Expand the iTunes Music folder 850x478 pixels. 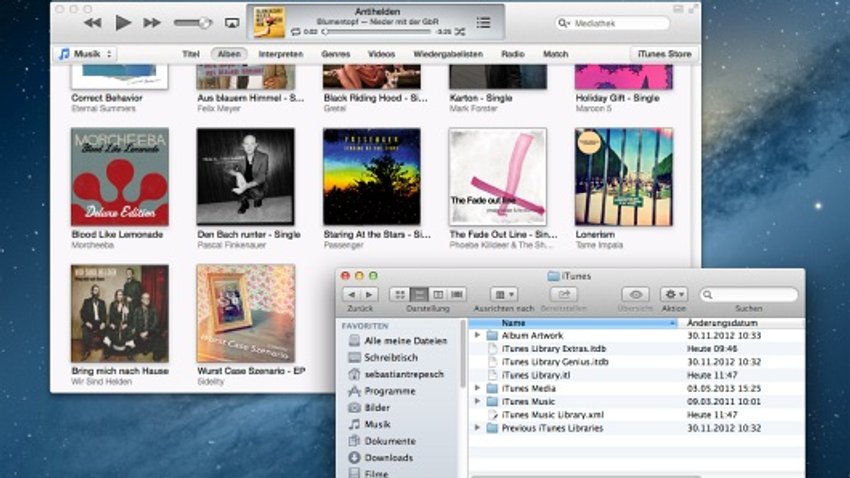click(x=478, y=402)
